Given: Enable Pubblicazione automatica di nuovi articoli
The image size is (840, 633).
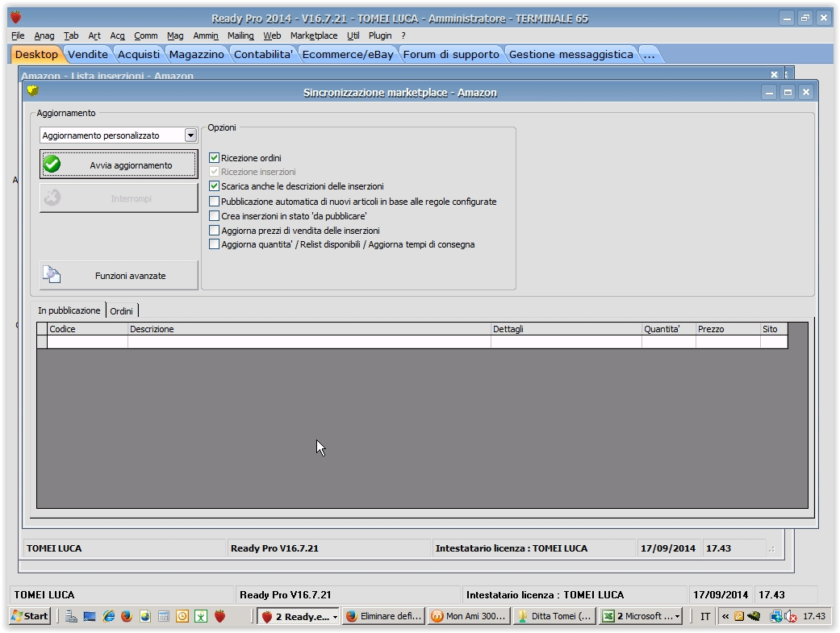Looking at the screenshot, I should [215, 202].
